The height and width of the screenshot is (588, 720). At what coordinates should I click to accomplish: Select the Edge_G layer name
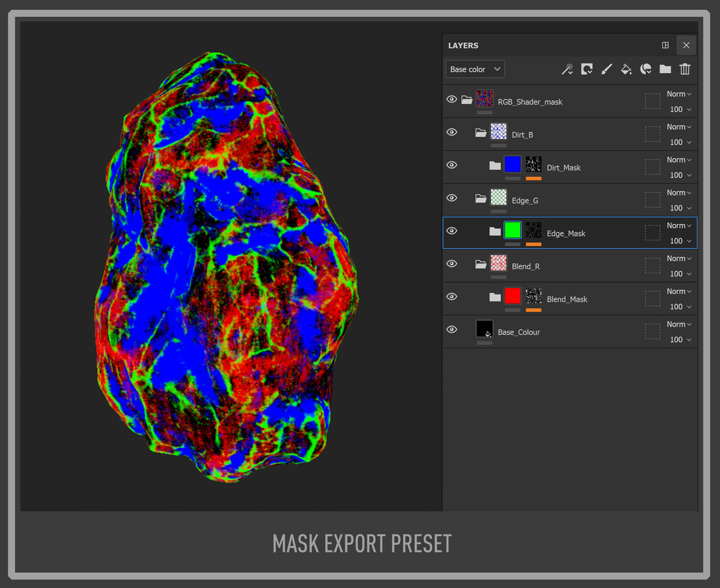pos(525,201)
